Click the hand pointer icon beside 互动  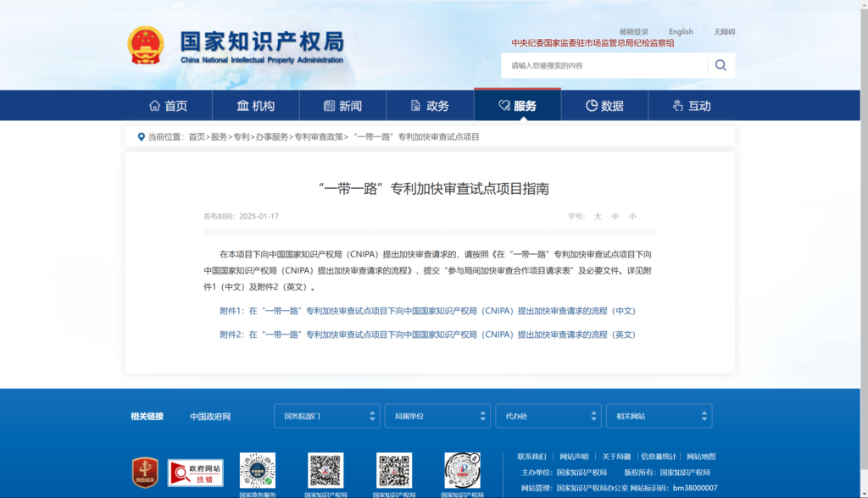(x=677, y=106)
